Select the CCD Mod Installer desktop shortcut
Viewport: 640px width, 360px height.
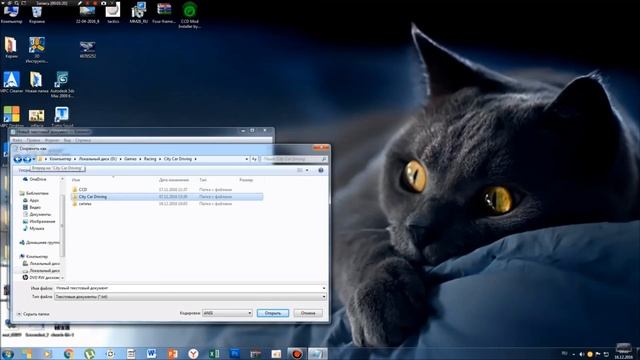(x=189, y=15)
